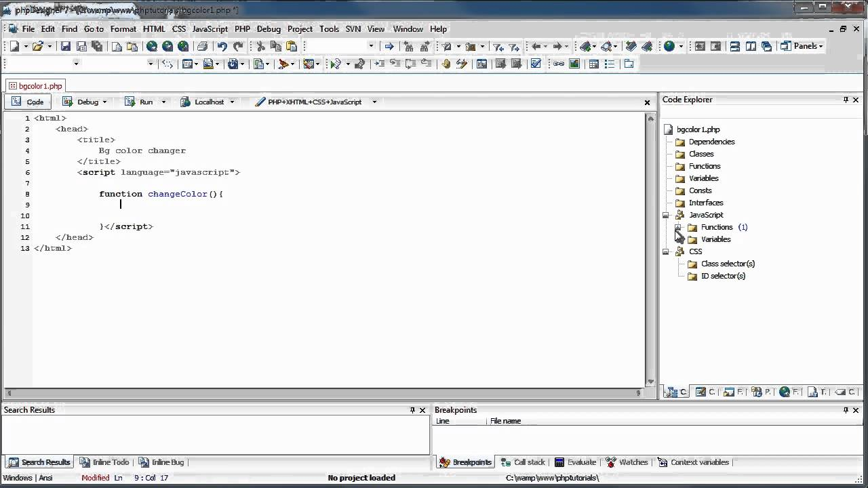
Task: Redo using the toolbar arrow icon
Action: tap(238, 46)
